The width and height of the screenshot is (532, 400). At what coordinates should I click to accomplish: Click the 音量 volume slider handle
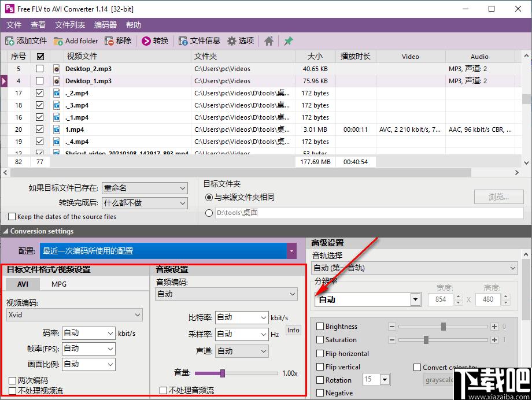tap(223, 373)
